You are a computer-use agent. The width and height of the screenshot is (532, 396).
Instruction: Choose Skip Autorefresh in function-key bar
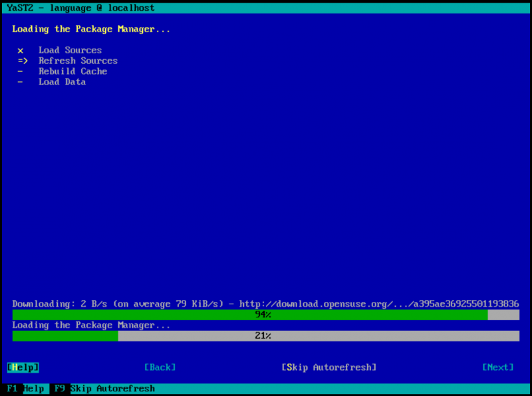coord(112,389)
